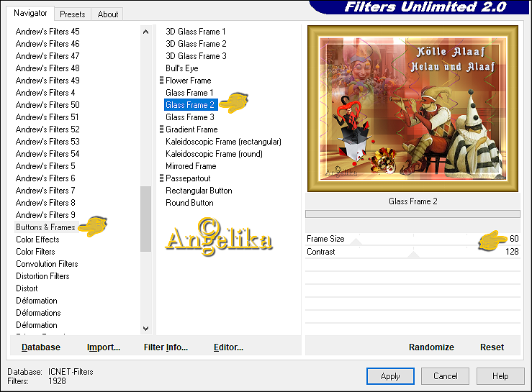
Task: Switch to the Presets tab
Action: (72, 14)
